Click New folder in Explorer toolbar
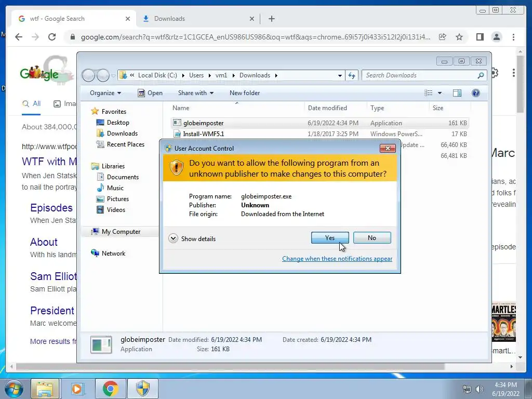The height and width of the screenshot is (399, 532). 245,93
